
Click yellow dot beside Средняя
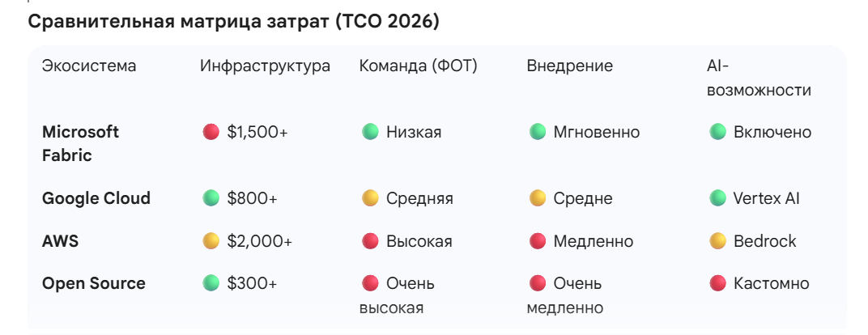coord(370,198)
